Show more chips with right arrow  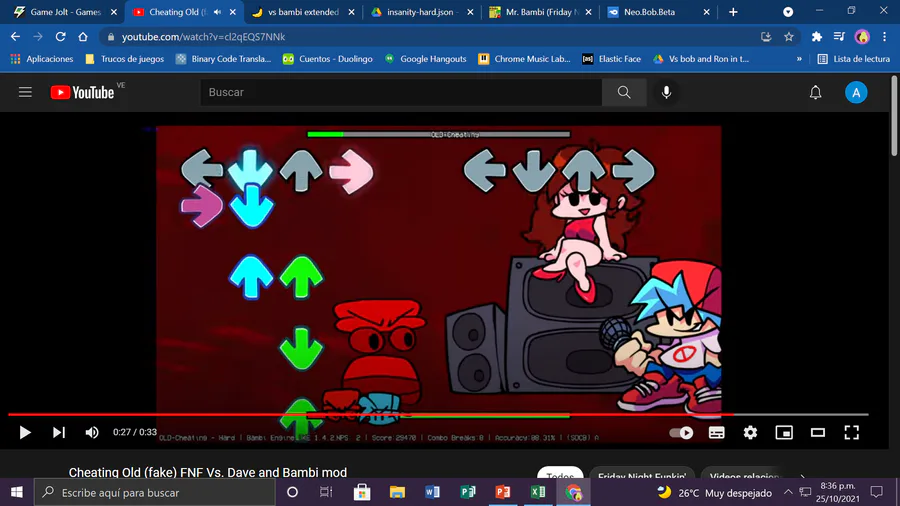[x=802, y=476]
